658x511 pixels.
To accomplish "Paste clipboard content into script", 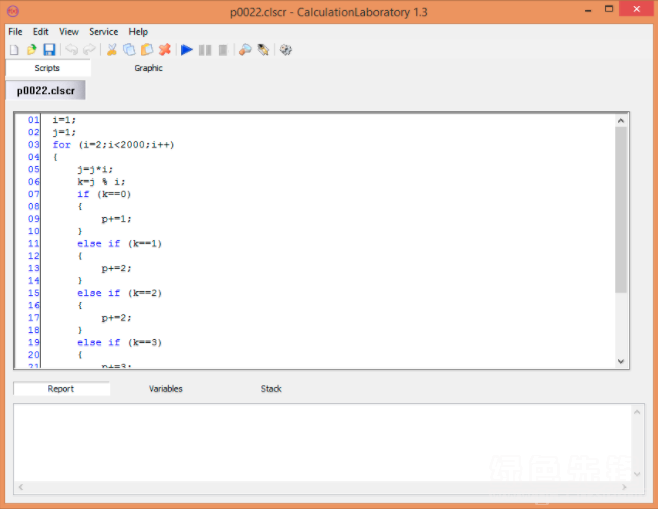I will [x=146, y=50].
